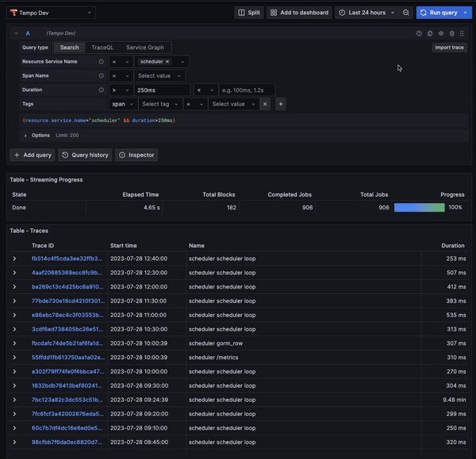Open the Span Name Select value dropdown
The image size is (476, 459).
(159, 76)
